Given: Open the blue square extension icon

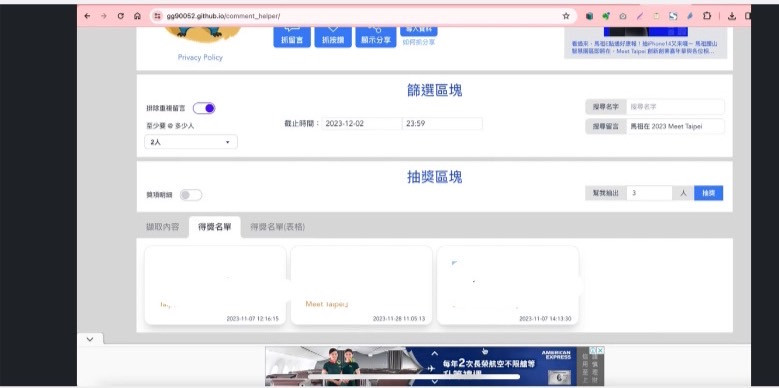Looking at the screenshot, I should coord(673,16).
